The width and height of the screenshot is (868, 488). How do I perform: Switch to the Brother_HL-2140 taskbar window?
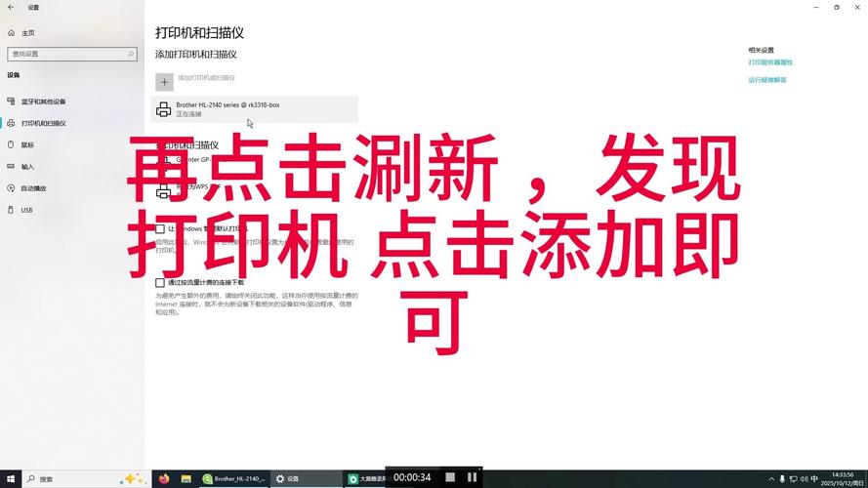coord(234,478)
